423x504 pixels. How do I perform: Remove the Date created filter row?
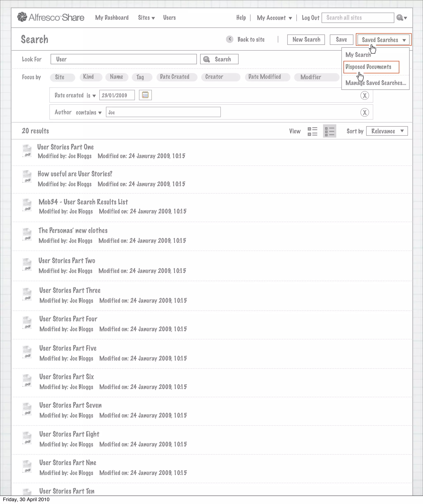click(x=365, y=95)
